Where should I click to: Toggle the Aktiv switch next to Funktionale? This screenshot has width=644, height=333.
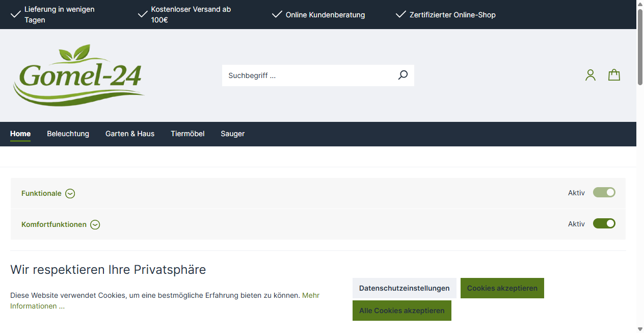coord(604,192)
